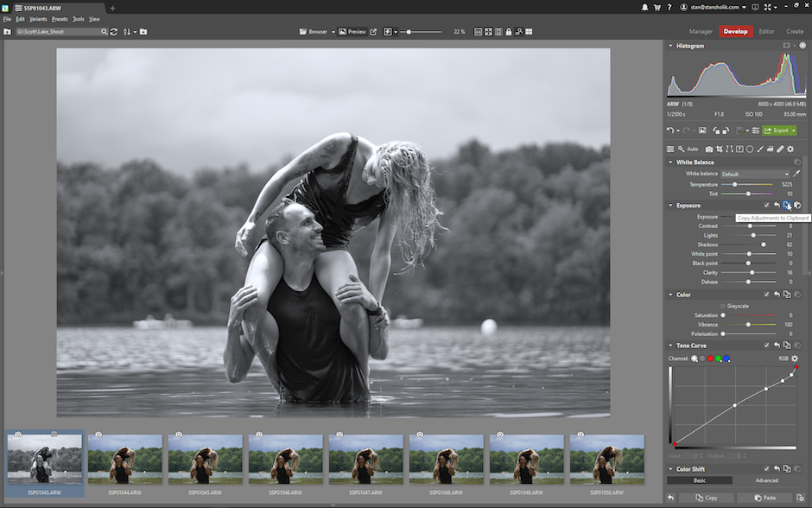Screen dimensions: 812x508
Task: Select the Crop tool icon
Action: [720, 149]
